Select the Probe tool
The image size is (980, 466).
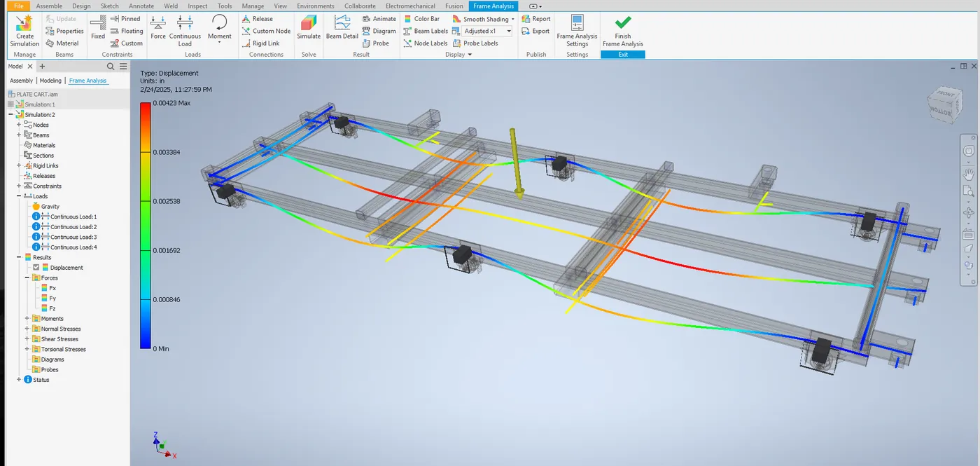pyautogui.click(x=376, y=43)
